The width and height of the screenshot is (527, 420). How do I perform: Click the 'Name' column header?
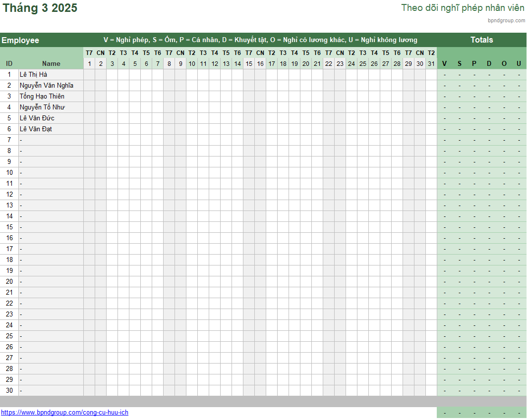[x=51, y=64]
